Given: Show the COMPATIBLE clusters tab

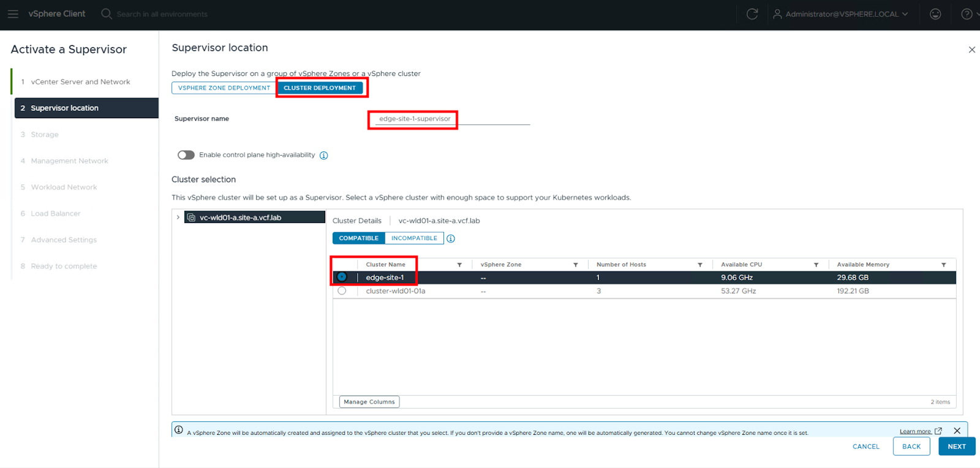Looking at the screenshot, I should pos(359,238).
